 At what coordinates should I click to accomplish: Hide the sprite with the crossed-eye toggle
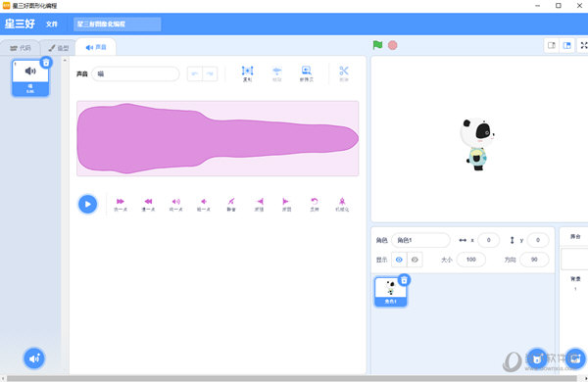coord(415,260)
